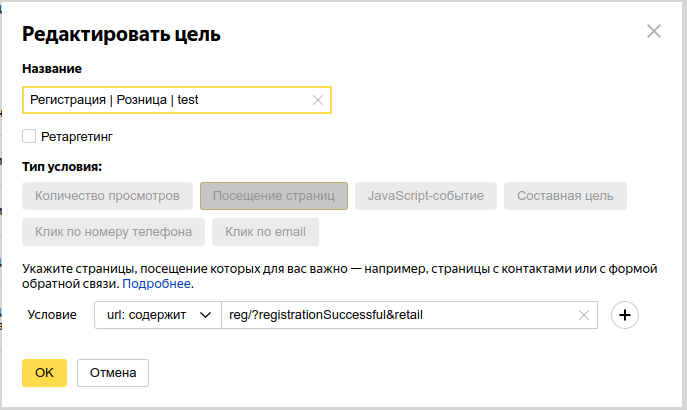Viewport: 687px width, 410px height.
Task: Open the Подробнее help link
Action: coord(156,284)
